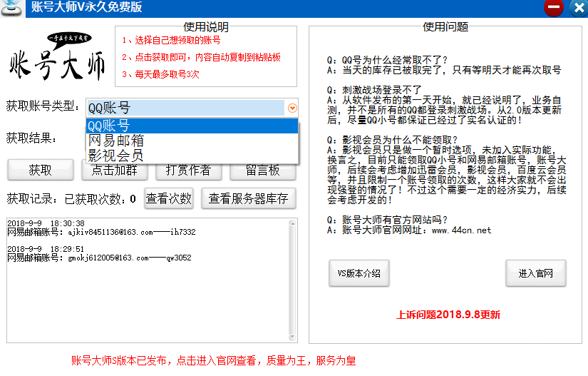Click the log entry gmokj612005@163.com
588x376 pixels.
coord(99,258)
